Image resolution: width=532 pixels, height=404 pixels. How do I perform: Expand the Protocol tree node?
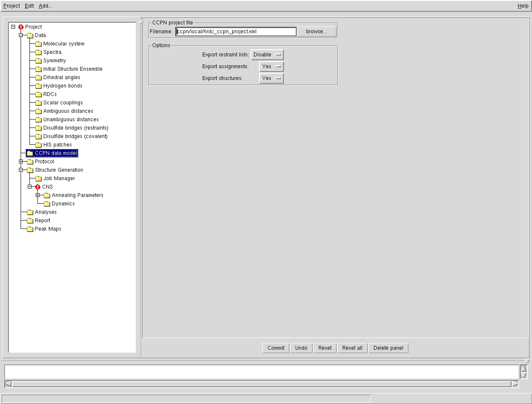(21, 161)
